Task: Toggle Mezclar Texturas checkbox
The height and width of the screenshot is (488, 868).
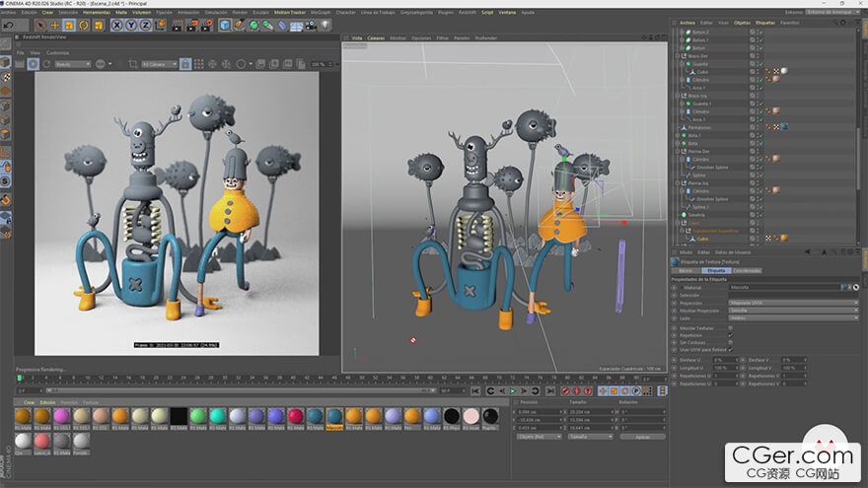Action: [731, 328]
